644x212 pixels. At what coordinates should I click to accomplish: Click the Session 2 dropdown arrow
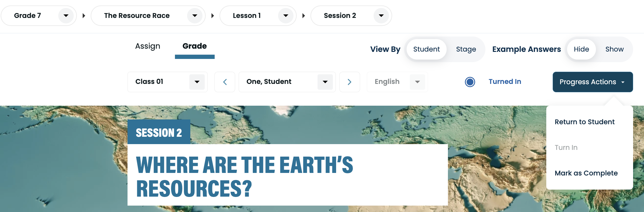[x=381, y=16]
